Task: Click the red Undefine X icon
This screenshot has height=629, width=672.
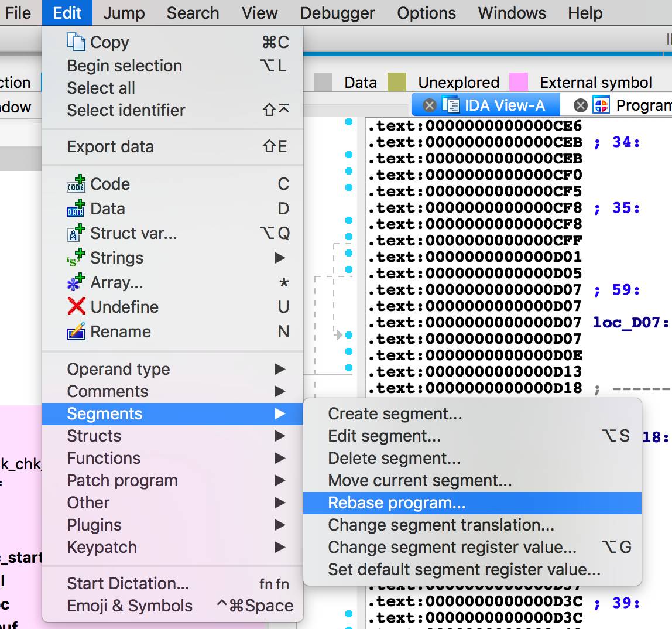Action: [x=76, y=307]
